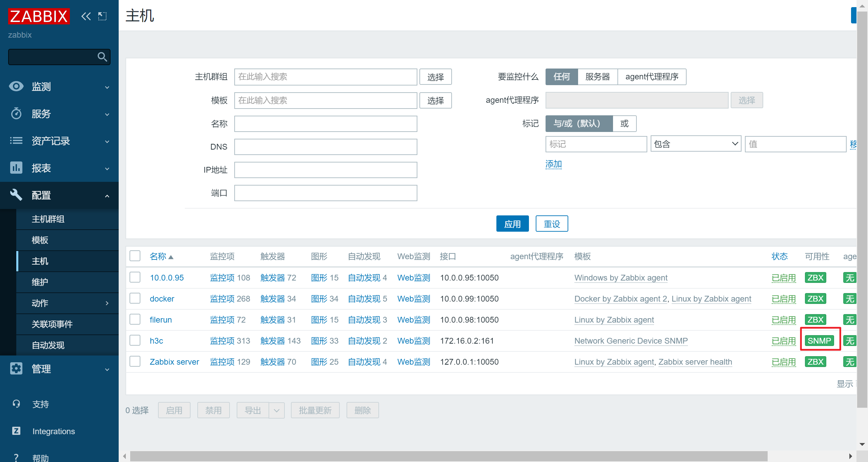Screen dimensions: 868x462
Task: Click the 无 encryption badge for h3c
Action: point(850,341)
